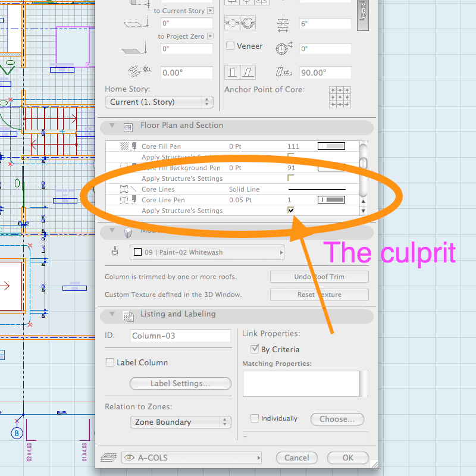Viewport: 476px width, 476px height.
Task: Click the Core Line Pen color swatch
Action: pyautogui.click(x=331, y=199)
